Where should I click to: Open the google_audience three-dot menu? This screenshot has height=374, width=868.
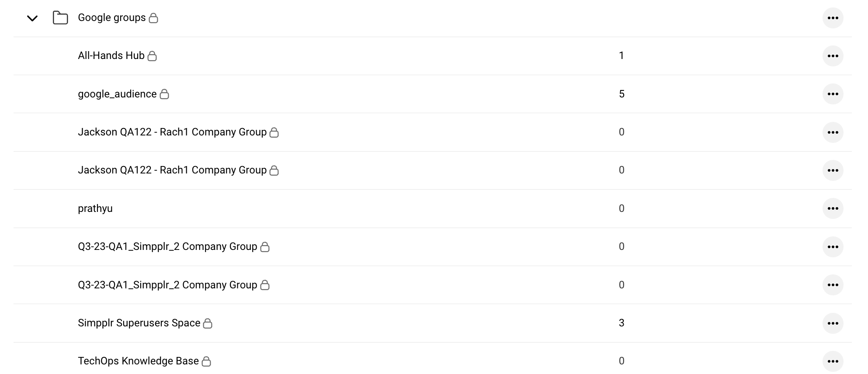[x=833, y=94]
